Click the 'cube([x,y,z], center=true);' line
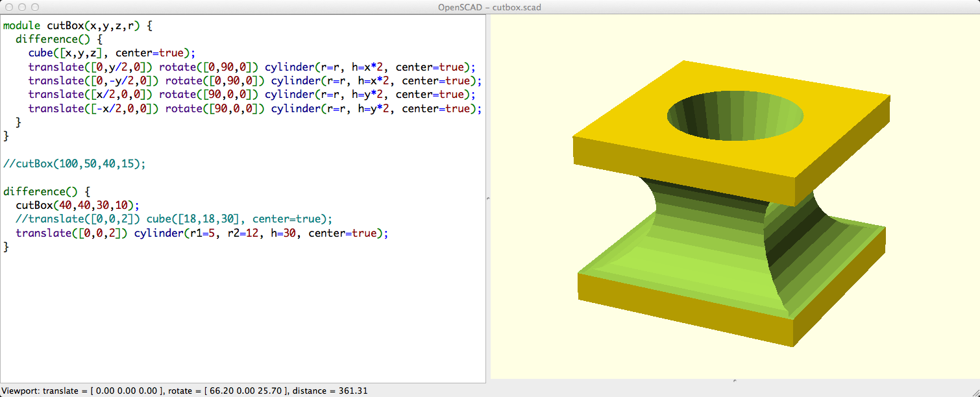The height and width of the screenshot is (397, 980). pyautogui.click(x=112, y=53)
